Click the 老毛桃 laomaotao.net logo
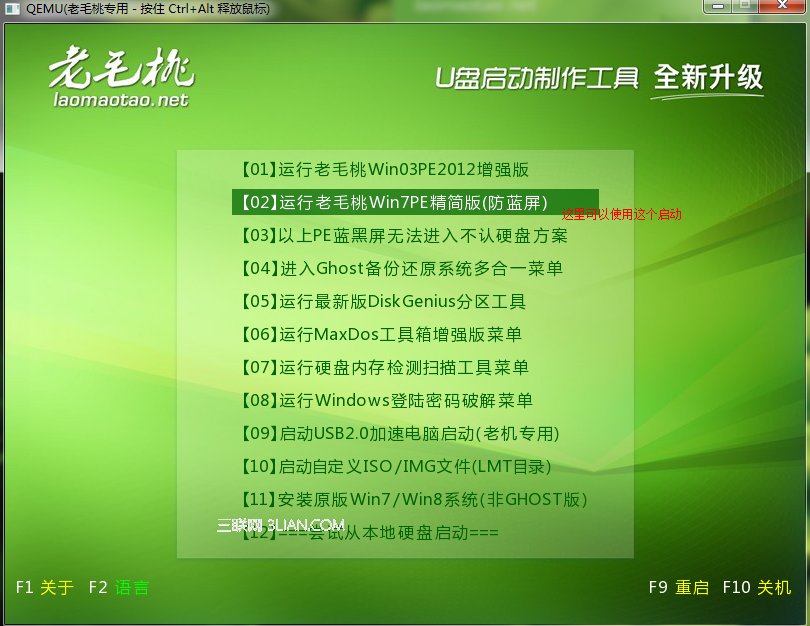The width and height of the screenshot is (810, 626). pyautogui.click(x=121, y=77)
